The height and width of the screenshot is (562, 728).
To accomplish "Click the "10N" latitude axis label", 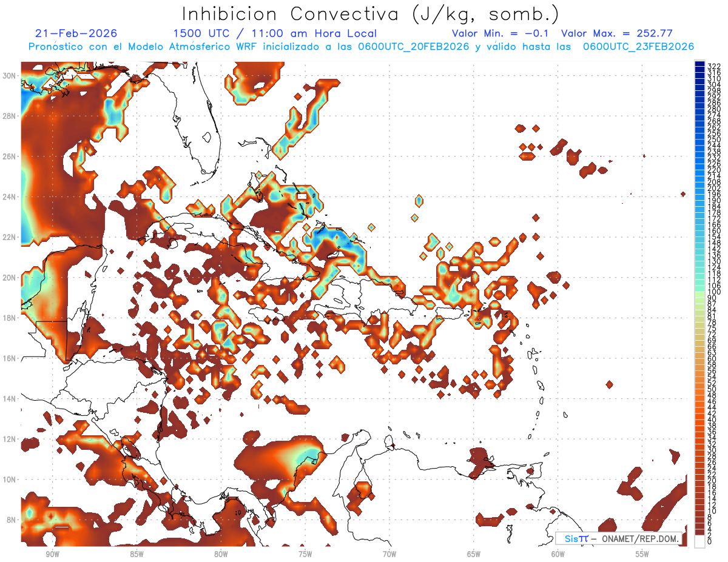I will (8, 480).
